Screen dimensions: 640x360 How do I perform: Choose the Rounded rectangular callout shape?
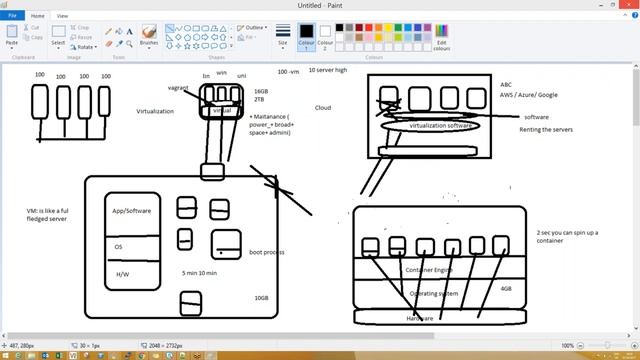[205, 46]
